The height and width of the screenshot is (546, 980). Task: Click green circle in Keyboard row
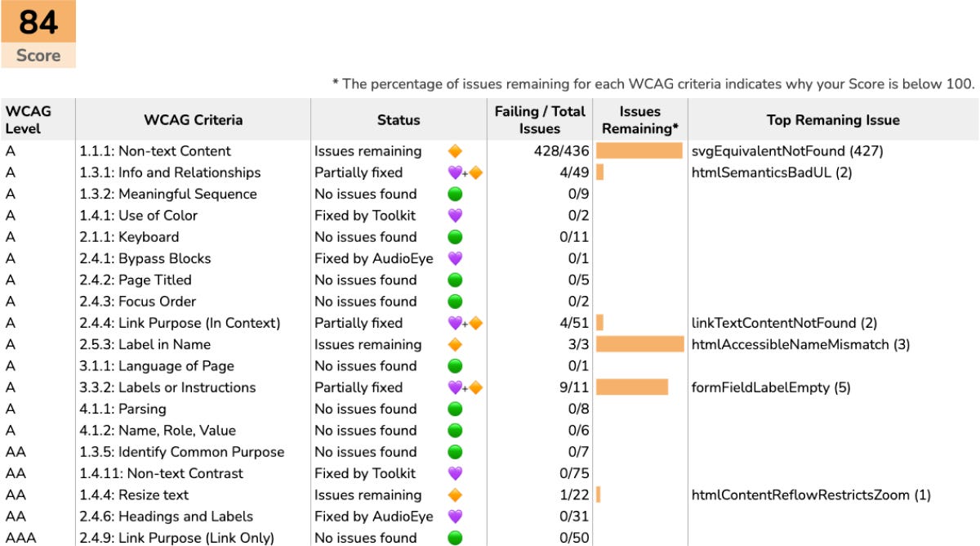(x=456, y=237)
